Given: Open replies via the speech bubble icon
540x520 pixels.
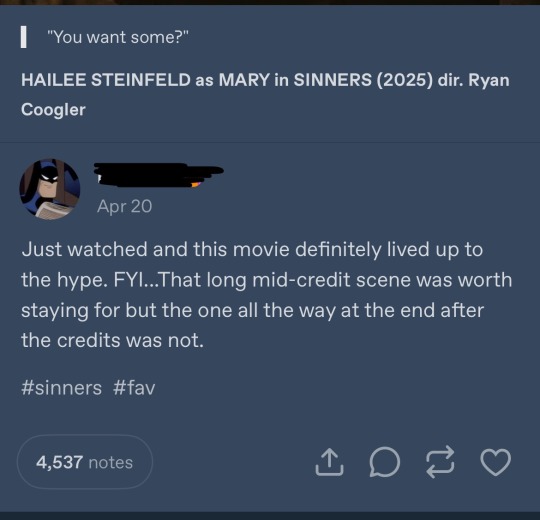Looking at the screenshot, I should point(385,462).
